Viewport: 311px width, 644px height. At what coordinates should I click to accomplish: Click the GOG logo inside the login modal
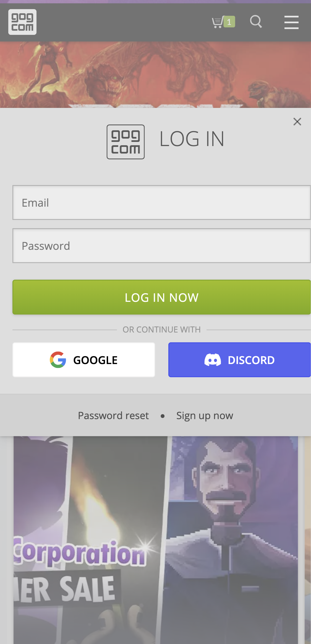pos(125,142)
